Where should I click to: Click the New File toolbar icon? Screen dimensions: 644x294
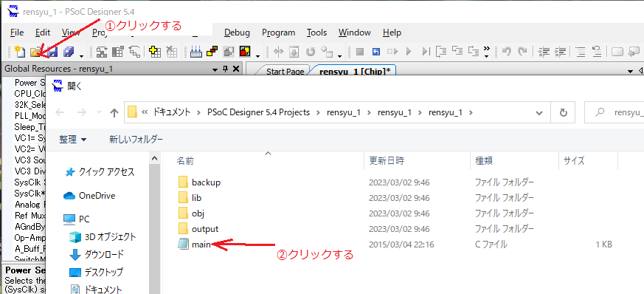20,52
